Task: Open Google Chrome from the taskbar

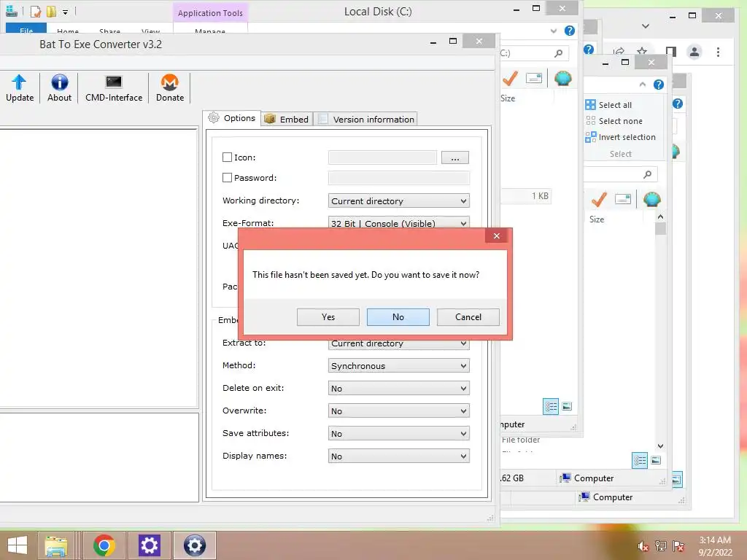Action: (x=104, y=545)
